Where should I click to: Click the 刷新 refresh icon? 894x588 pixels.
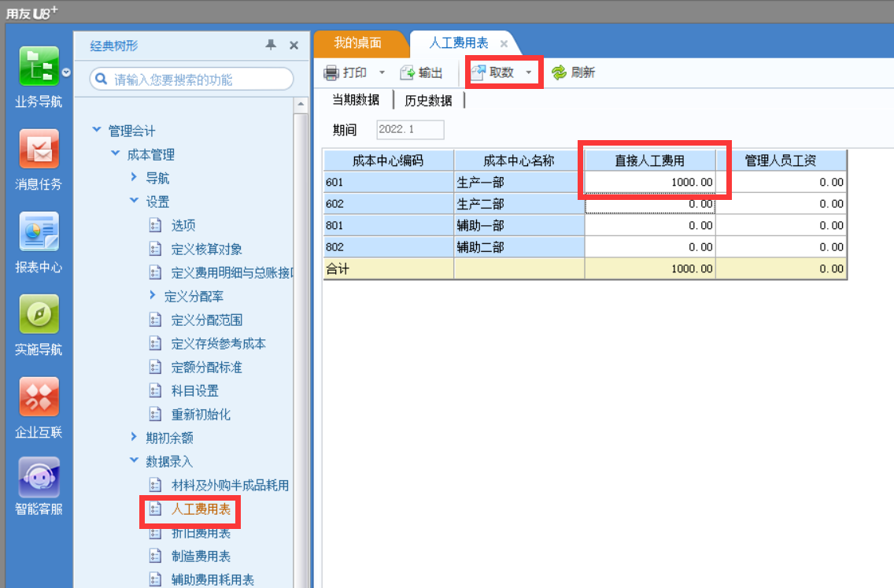tap(559, 72)
